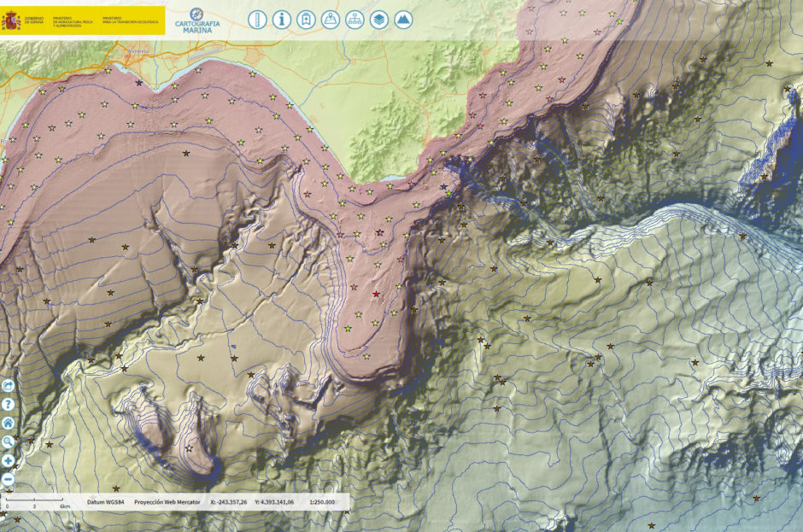Open the hierarchy tree icon
Viewport: 803px width, 532px height.
(355, 20)
